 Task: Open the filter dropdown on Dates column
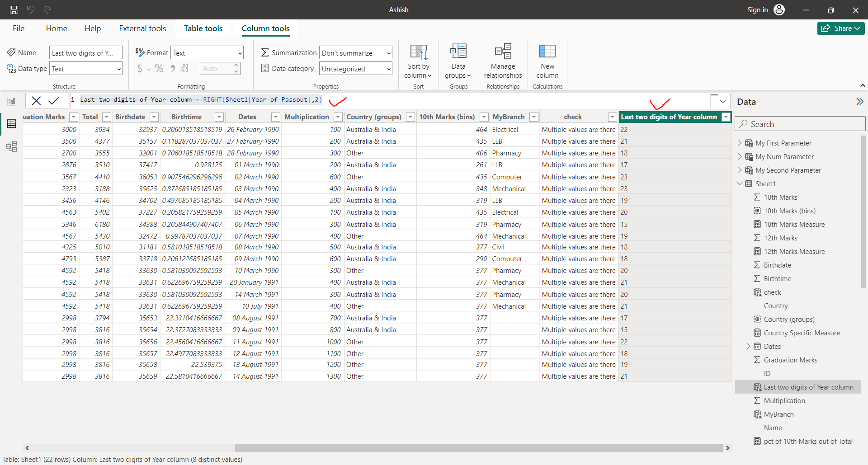[275, 117]
